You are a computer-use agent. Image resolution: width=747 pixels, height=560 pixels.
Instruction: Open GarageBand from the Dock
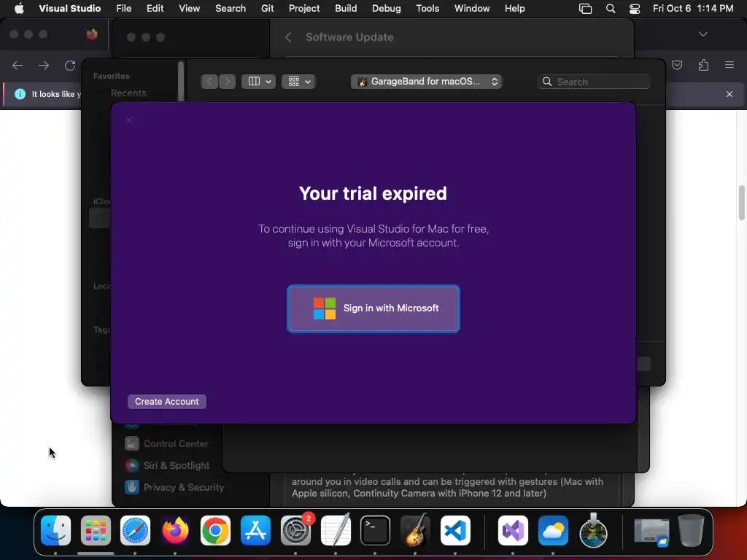tap(415, 531)
